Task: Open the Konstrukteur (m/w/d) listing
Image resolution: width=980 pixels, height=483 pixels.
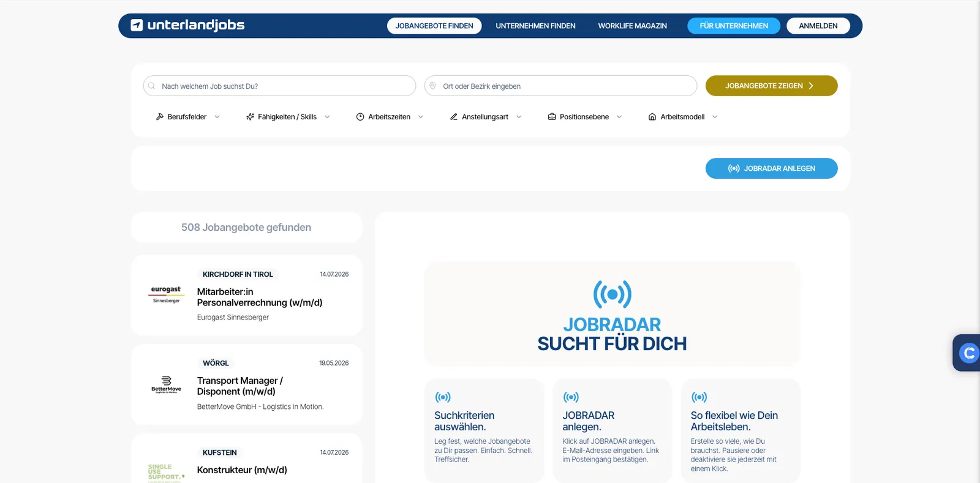Action: pos(242,470)
